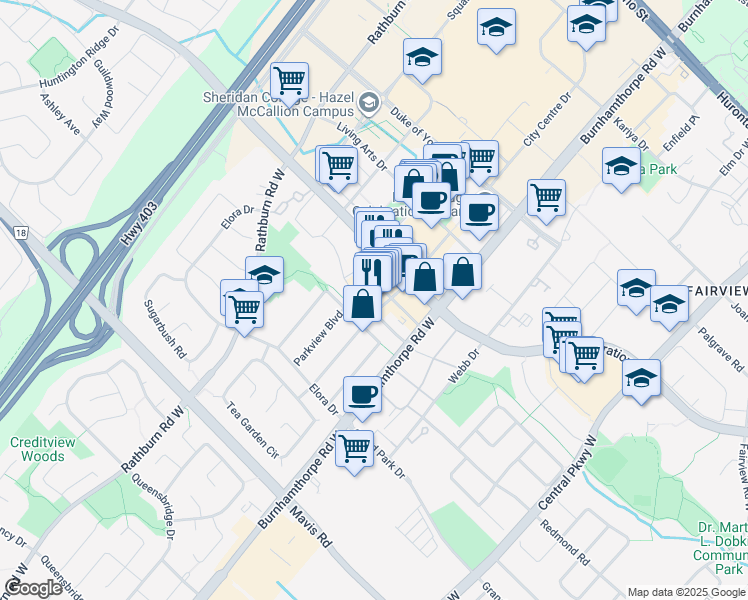Click the Webb Dr street label
Viewport: 748px width, 600px height.
pos(463,366)
